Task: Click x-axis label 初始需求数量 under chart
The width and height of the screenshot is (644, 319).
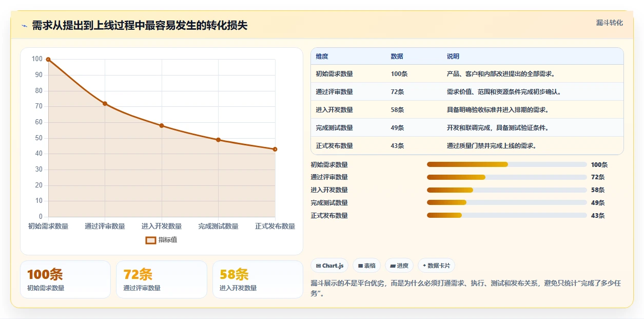Action: (48, 226)
